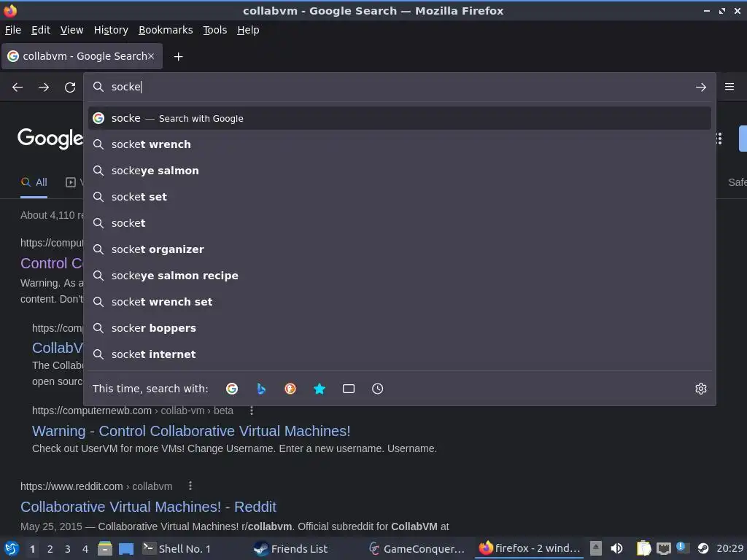
Task: Search in bookmarks with the star icon
Action: (x=320, y=389)
